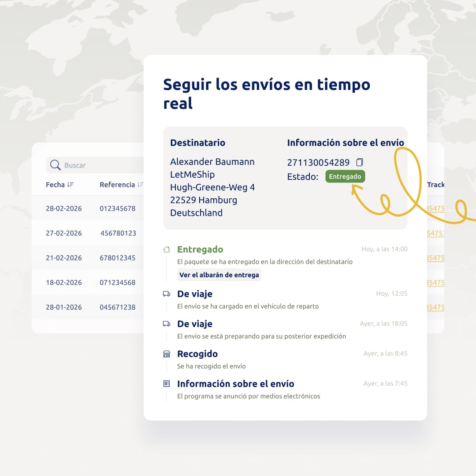Click the text 22529 Hamburg

[204, 200]
